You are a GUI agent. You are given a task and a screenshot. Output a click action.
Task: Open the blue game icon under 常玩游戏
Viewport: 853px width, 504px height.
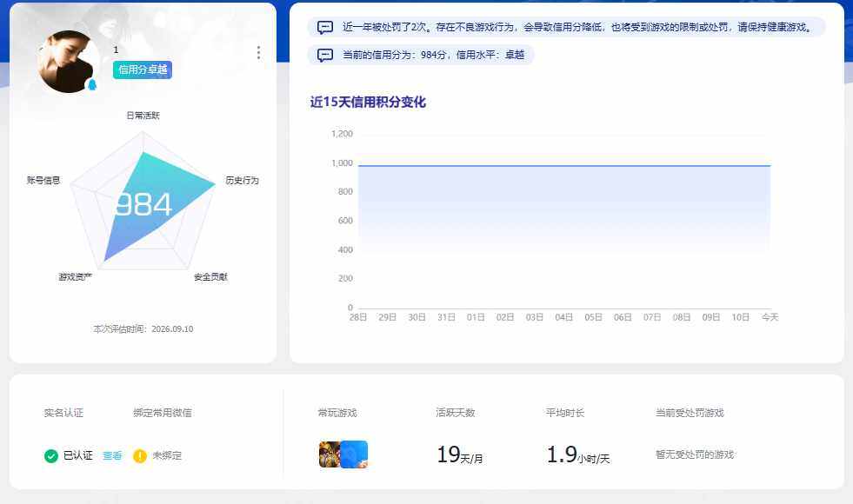click(x=355, y=454)
